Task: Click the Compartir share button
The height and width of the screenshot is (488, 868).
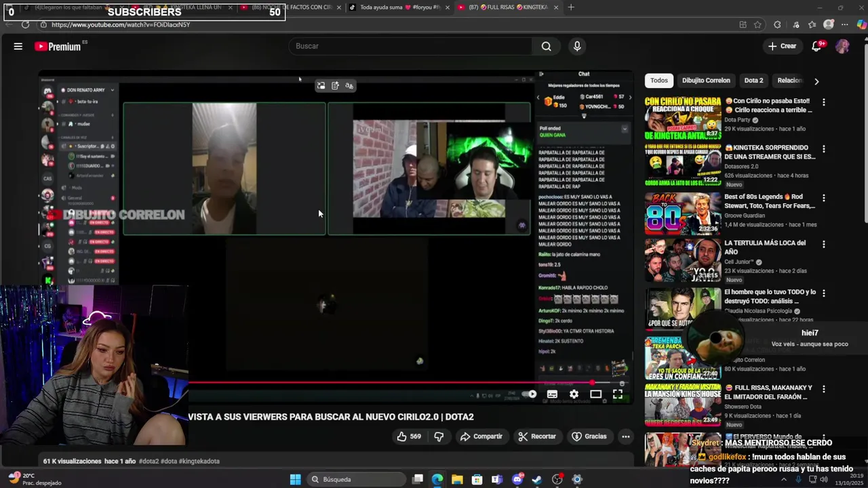Action: pos(481,436)
